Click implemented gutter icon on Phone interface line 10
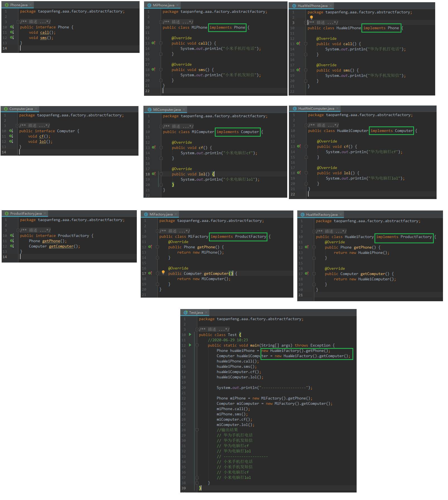 tap(12, 27)
